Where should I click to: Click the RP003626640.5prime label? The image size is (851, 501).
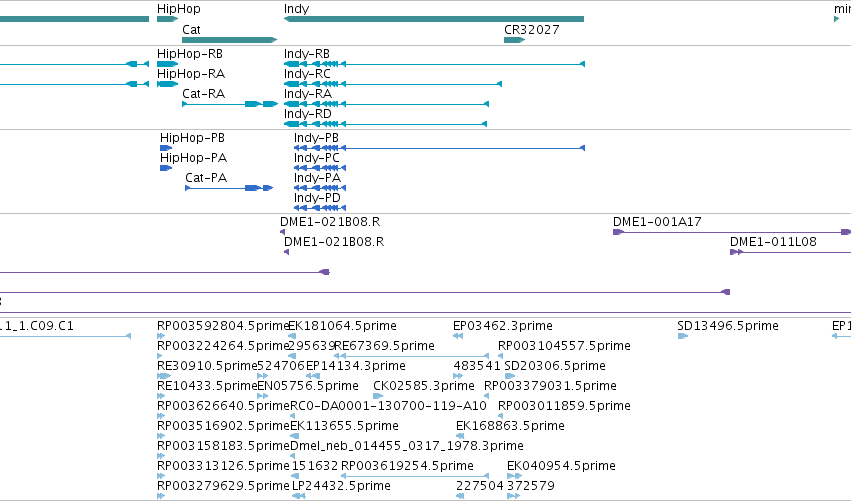[x=222, y=407]
